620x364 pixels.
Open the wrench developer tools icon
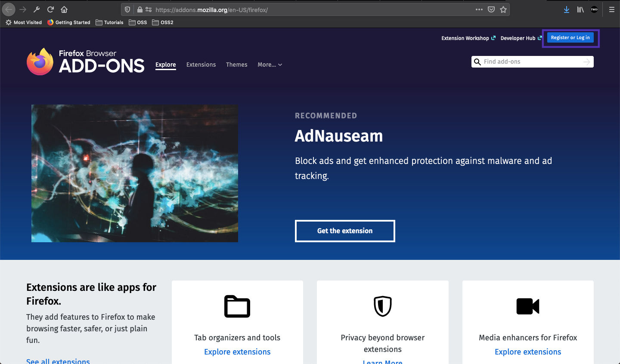37,9
